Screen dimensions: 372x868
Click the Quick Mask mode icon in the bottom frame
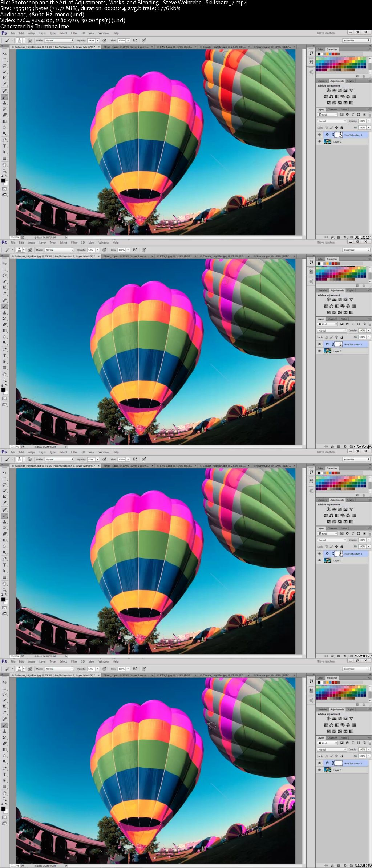pyautogui.click(x=4, y=817)
